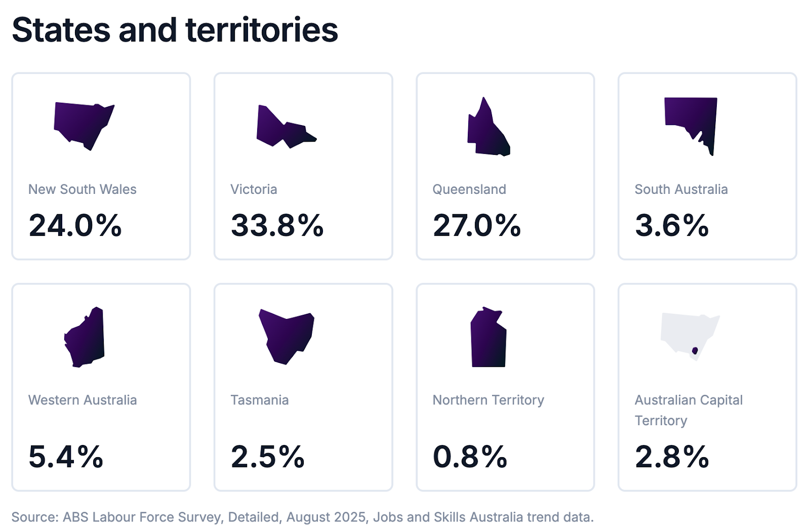Click the Queensland label

[469, 189]
